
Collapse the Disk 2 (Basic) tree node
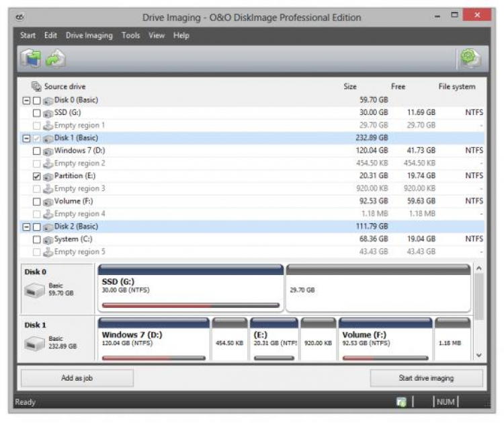pos(26,227)
